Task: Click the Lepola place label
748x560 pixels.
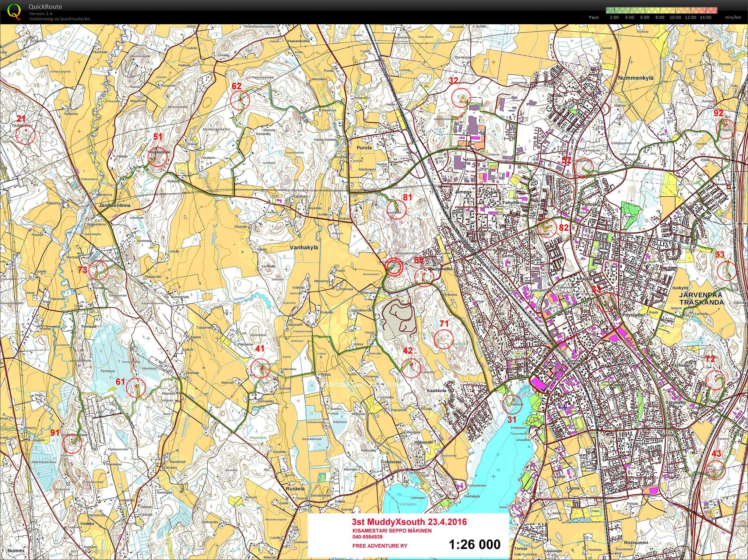Action: pos(573,488)
